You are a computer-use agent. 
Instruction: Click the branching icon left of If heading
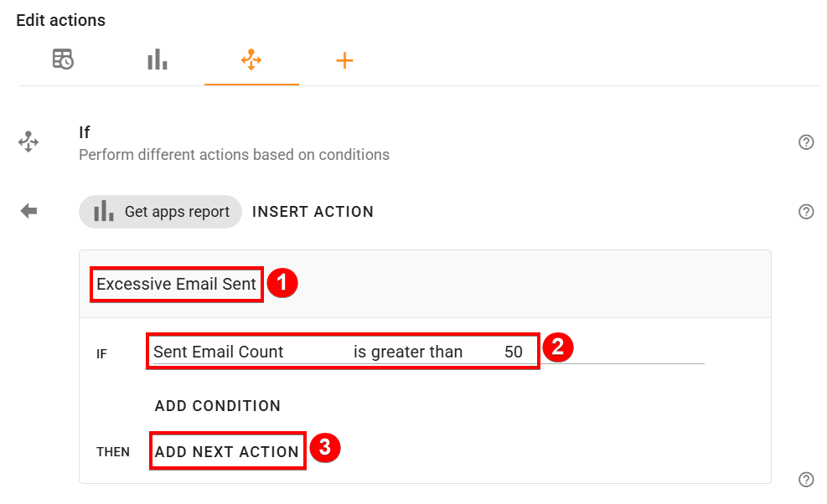[28, 141]
